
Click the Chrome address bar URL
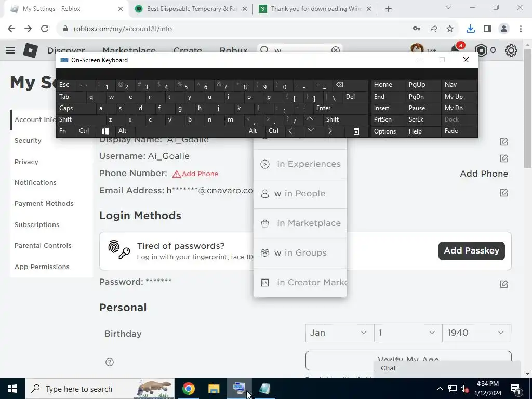click(x=123, y=29)
